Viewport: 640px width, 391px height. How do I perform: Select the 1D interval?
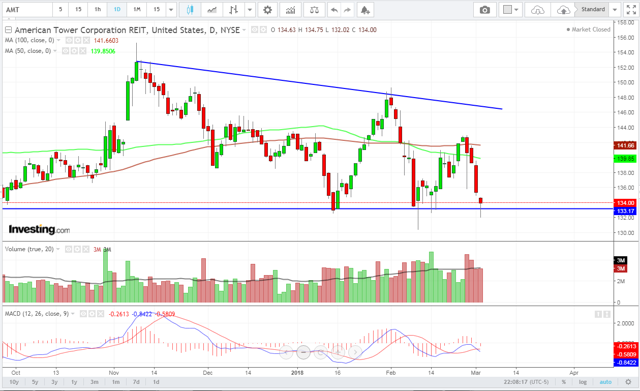117,9
